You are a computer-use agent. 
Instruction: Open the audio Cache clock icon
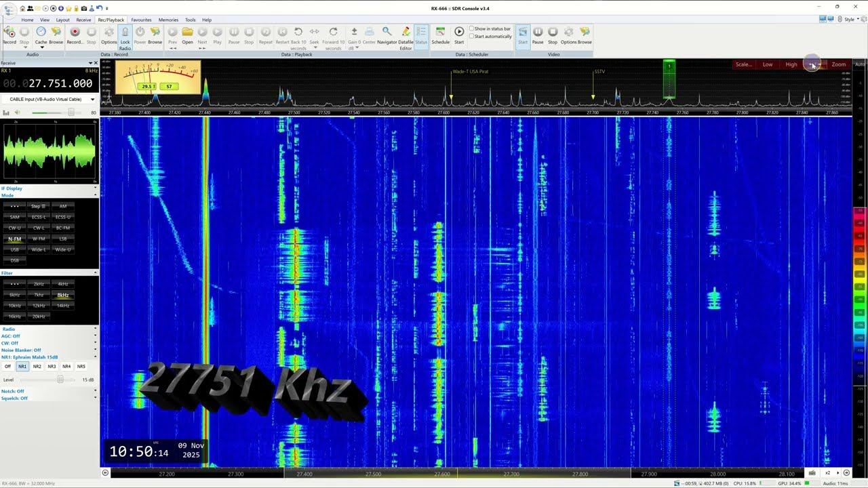[41, 35]
